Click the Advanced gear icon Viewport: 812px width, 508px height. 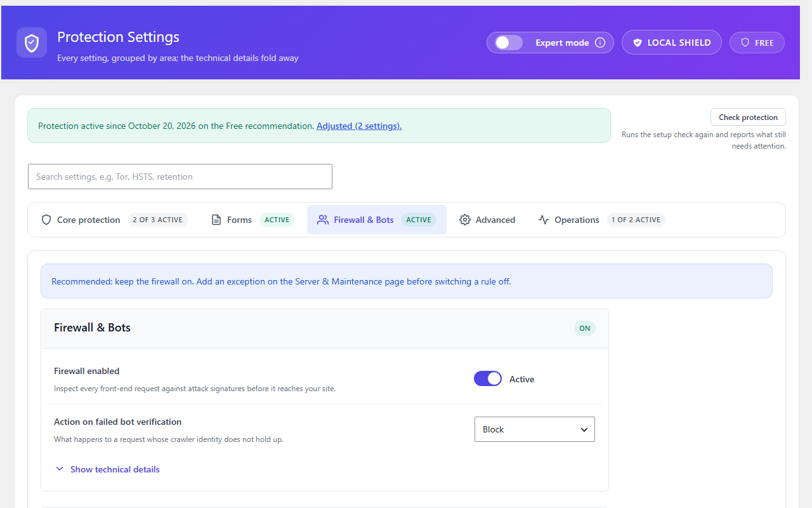click(x=465, y=220)
